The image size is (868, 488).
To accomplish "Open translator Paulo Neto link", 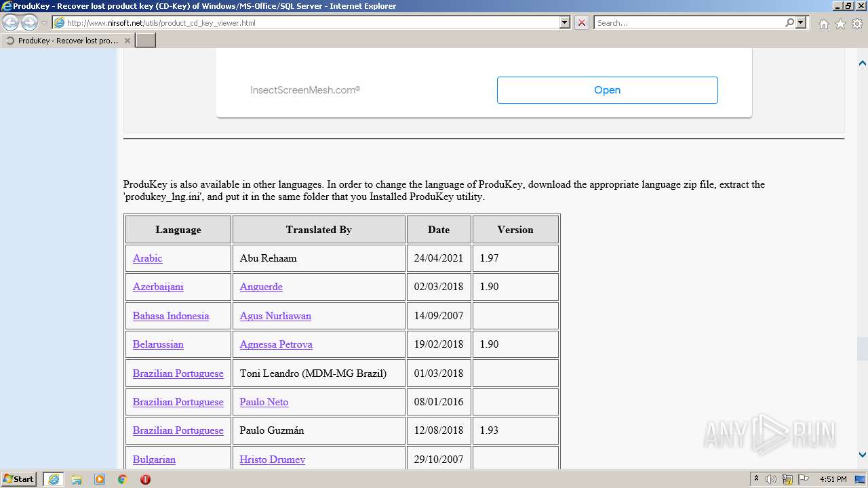I will click(x=264, y=402).
